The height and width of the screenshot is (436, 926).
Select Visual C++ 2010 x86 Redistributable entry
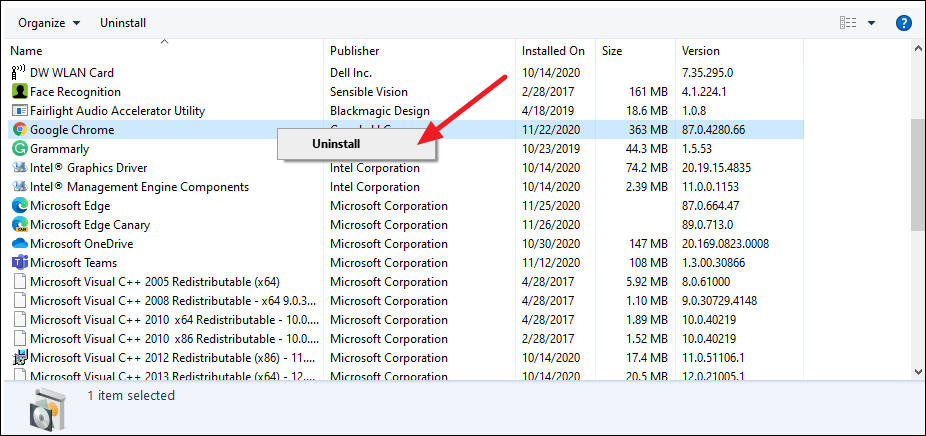point(405,339)
